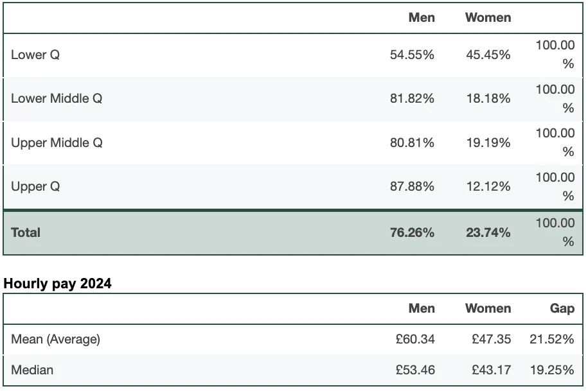Click the 54.55% Lower Q men value
The height and width of the screenshot is (391, 588).
412,55
